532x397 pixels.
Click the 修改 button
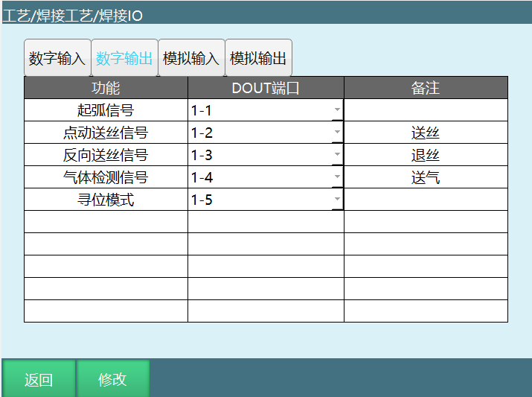[112, 379]
